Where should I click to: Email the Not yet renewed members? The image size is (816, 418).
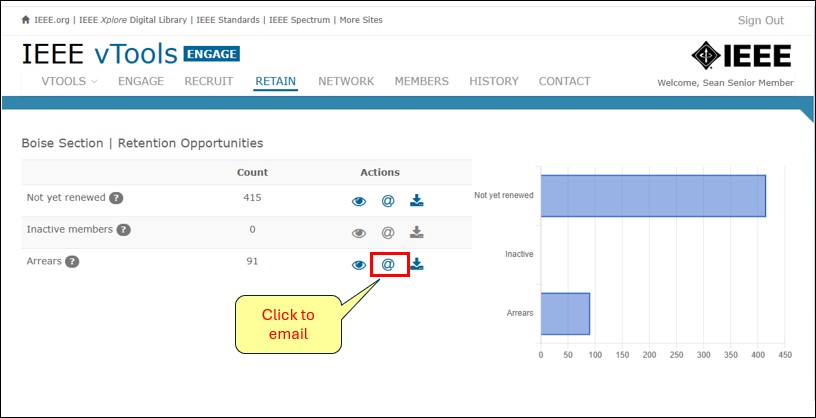pos(388,201)
